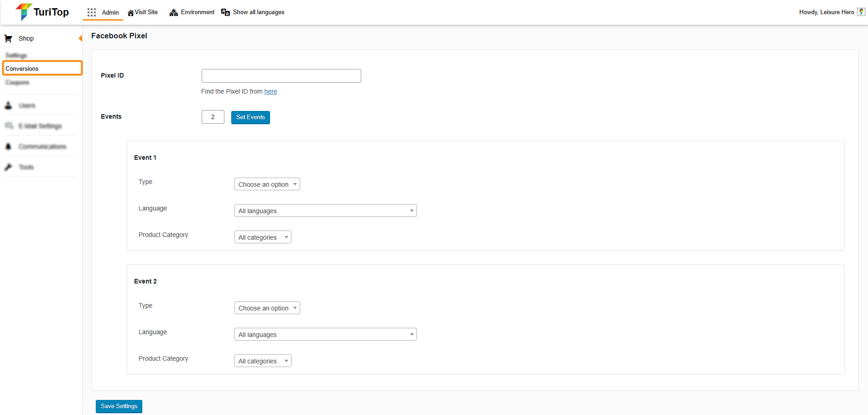Click the Show all languages translate icon

[x=225, y=12]
